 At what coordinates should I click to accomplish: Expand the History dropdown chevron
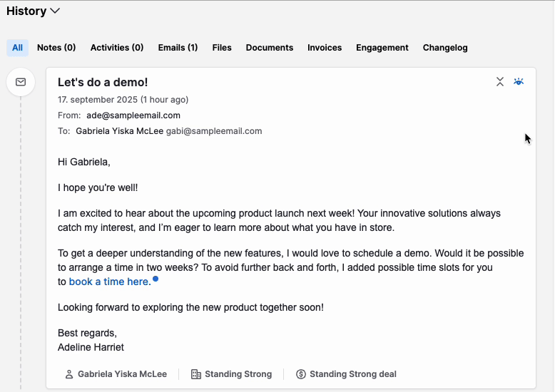[x=56, y=11]
